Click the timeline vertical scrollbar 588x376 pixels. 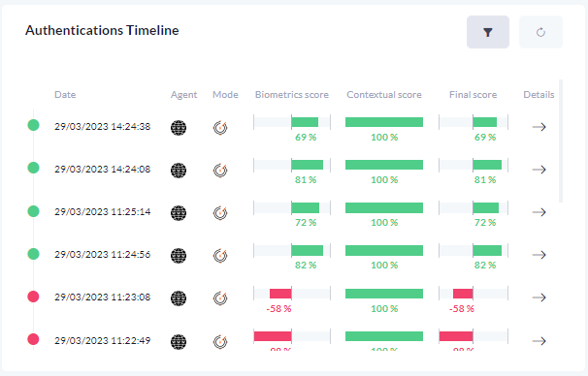pos(561,141)
